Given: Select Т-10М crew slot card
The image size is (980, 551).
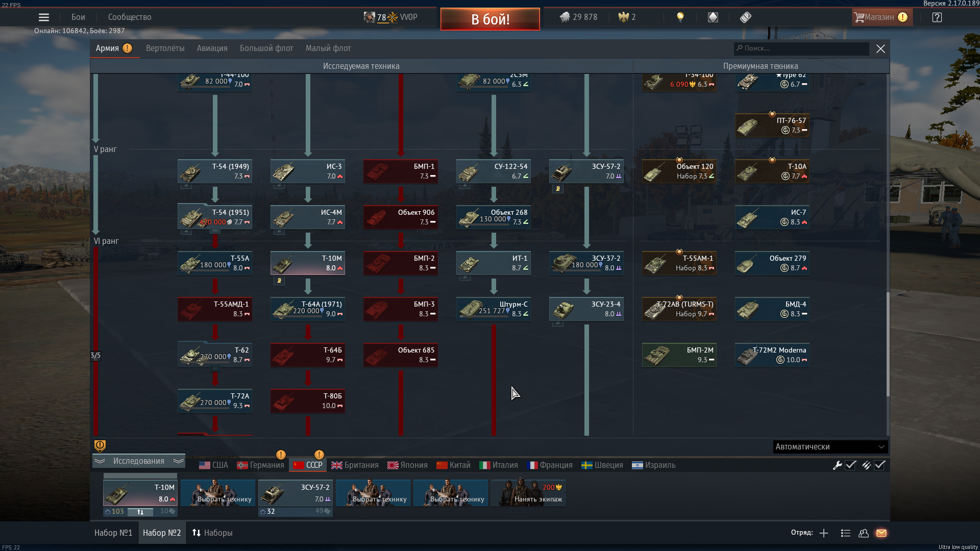Looking at the screenshot, I should (x=140, y=493).
